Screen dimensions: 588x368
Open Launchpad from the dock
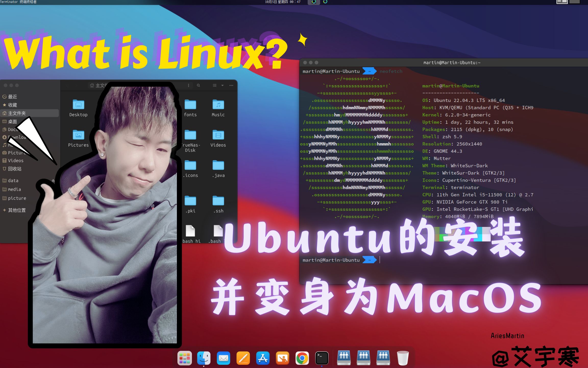click(184, 358)
